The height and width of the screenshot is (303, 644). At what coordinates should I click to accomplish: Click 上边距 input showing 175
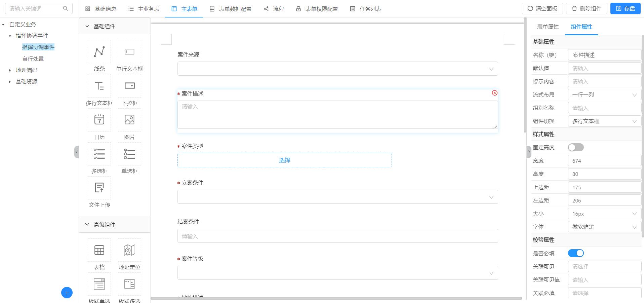pos(604,187)
